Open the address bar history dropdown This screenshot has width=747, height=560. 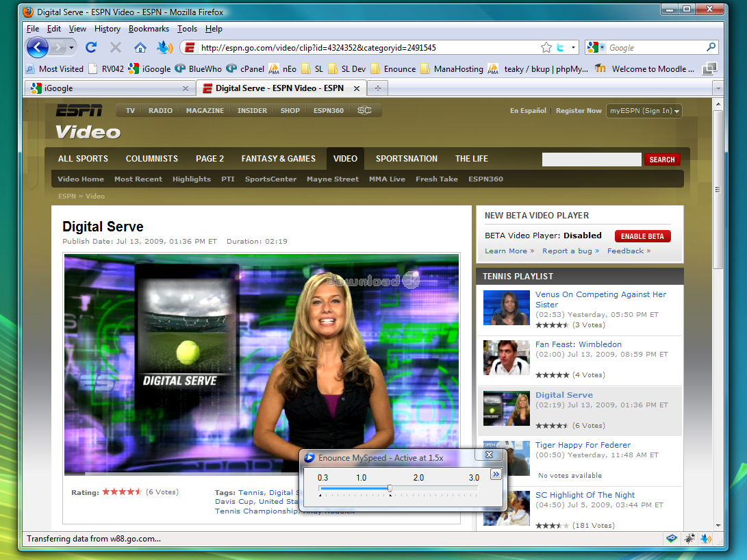573,48
